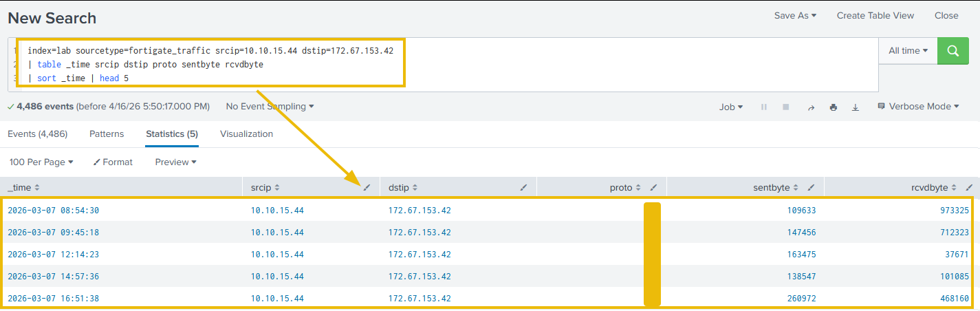Click the _time column header

121,187
